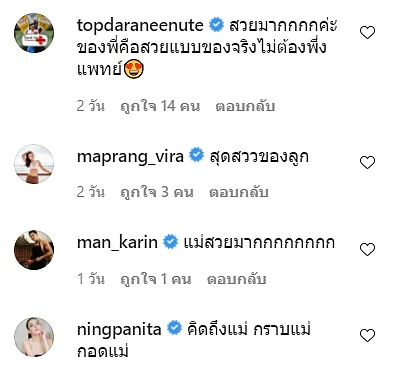The image size is (401, 376).
Task: Tap the heart beside ningpanita's comment
Action: pyautogui.click(x=368, y=335)
